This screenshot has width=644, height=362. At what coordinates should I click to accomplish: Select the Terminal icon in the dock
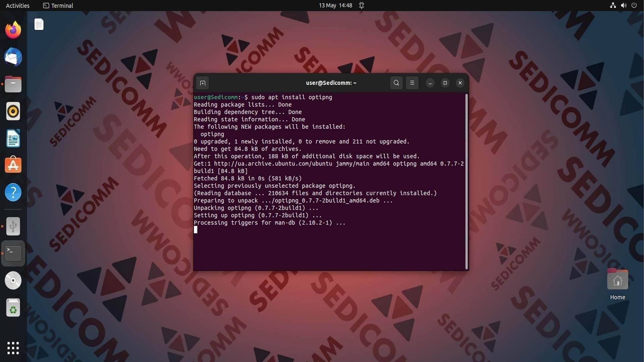13,253
